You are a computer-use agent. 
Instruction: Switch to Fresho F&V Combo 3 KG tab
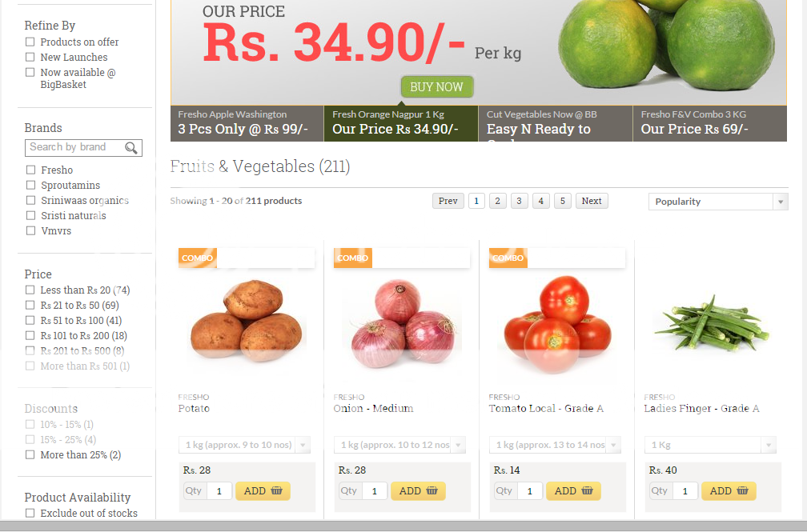(x=709, y=123)
